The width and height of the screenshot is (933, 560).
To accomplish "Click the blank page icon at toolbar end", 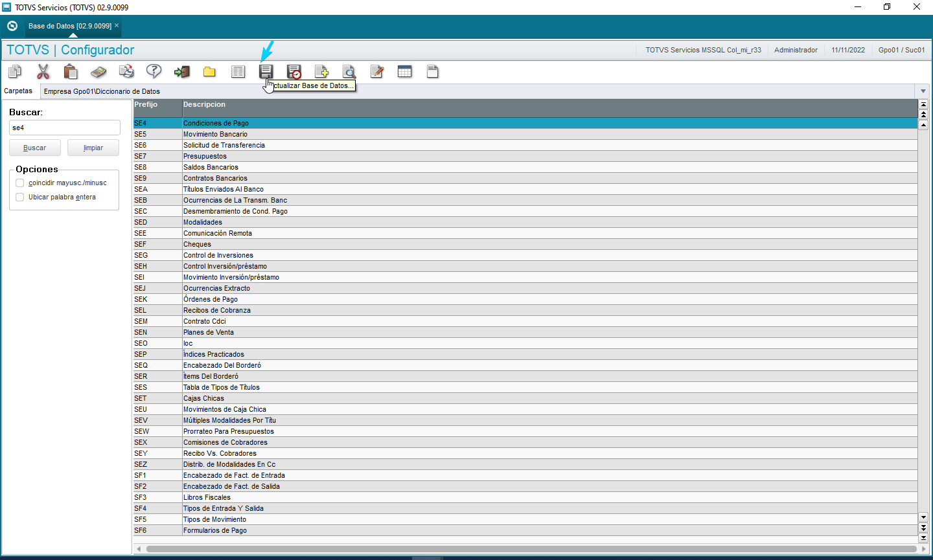I will (x=433, y=71).
